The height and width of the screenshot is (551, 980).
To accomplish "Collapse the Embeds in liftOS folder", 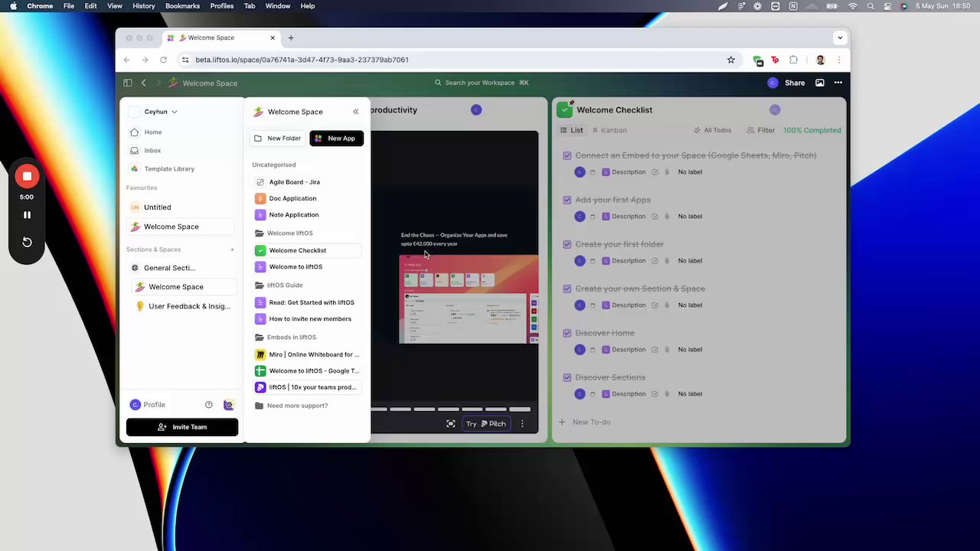I will tap(291, 337).
